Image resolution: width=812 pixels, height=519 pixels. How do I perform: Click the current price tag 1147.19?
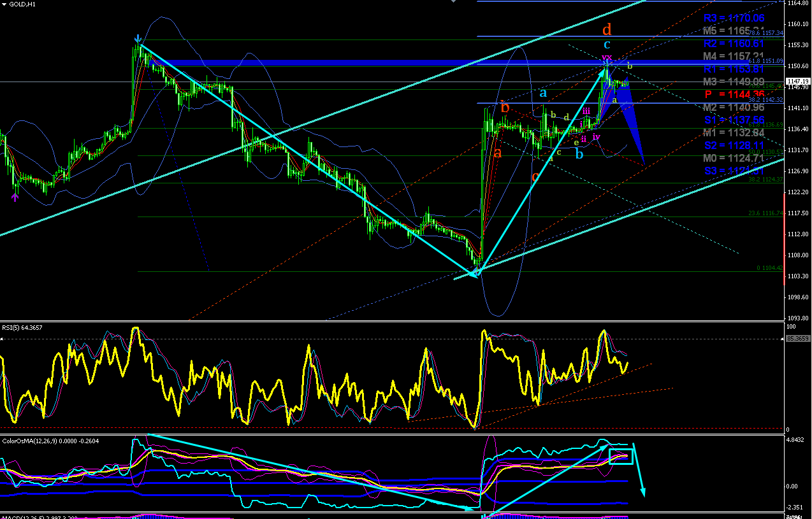798,82
